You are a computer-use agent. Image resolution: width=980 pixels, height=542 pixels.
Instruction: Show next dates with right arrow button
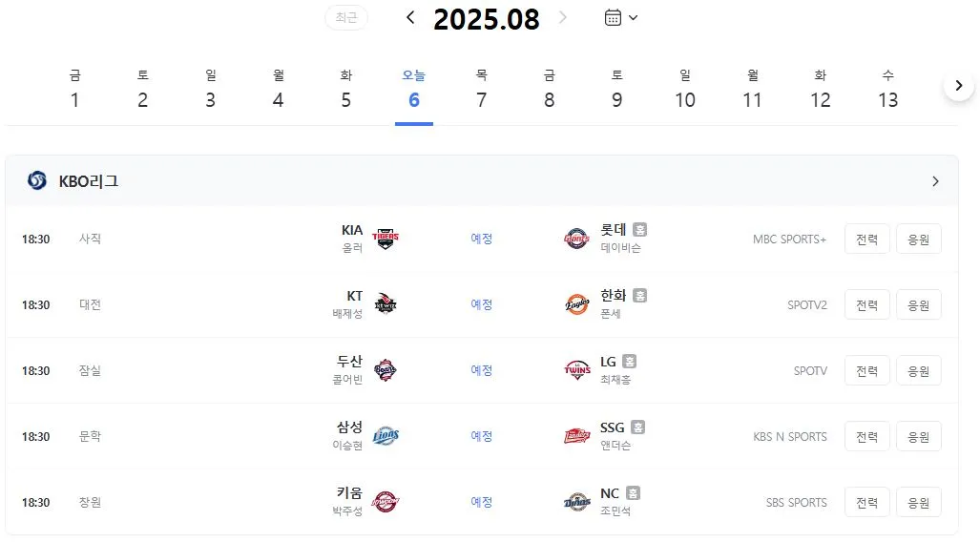click(959, 85)
